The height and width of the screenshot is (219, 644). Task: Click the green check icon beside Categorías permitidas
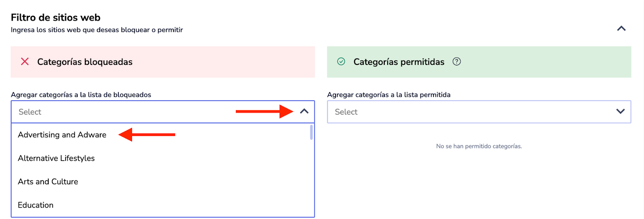(x=341, y=62)
